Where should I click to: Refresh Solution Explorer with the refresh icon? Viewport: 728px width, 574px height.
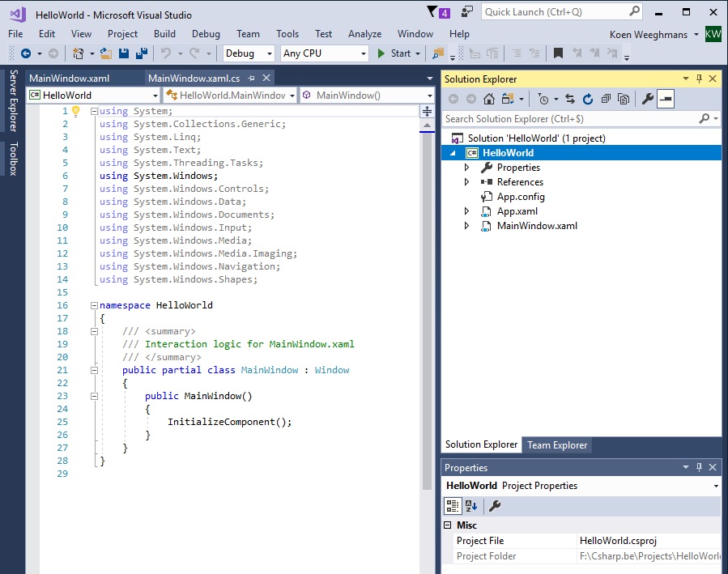click(588, 99)
